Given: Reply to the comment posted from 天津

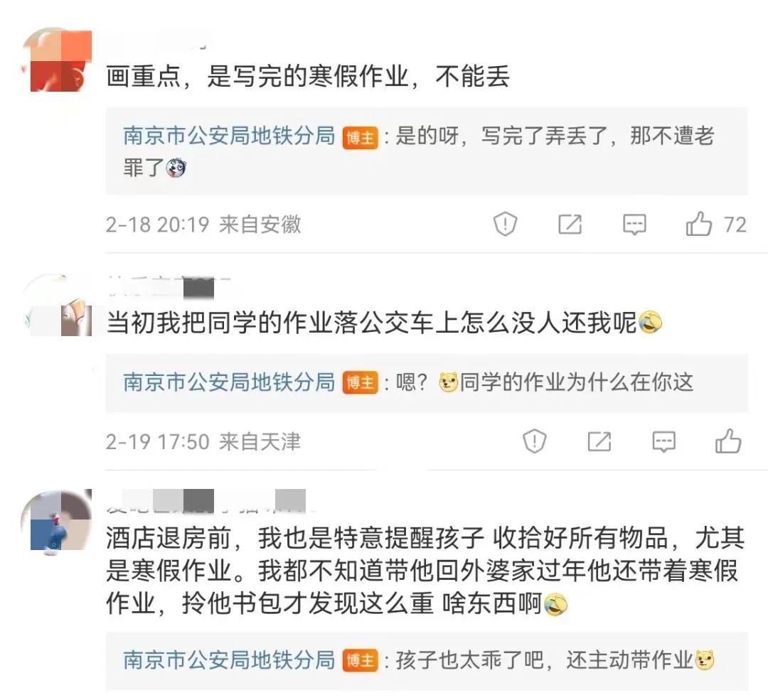Looking at the screenshot, I should coord(663,441).
